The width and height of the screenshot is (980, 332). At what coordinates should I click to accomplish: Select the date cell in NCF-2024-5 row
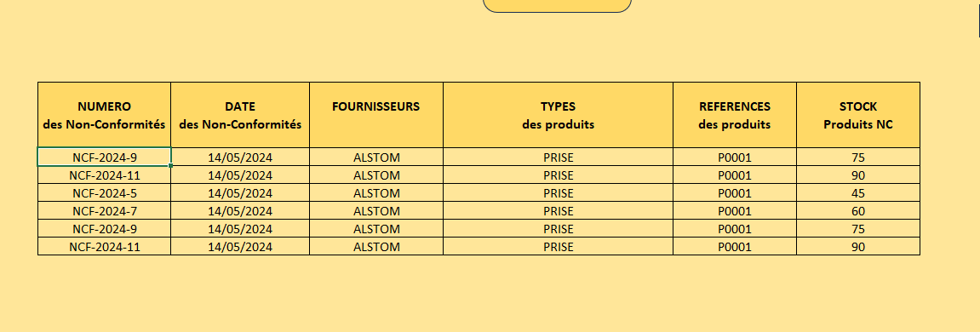[240, 193]
